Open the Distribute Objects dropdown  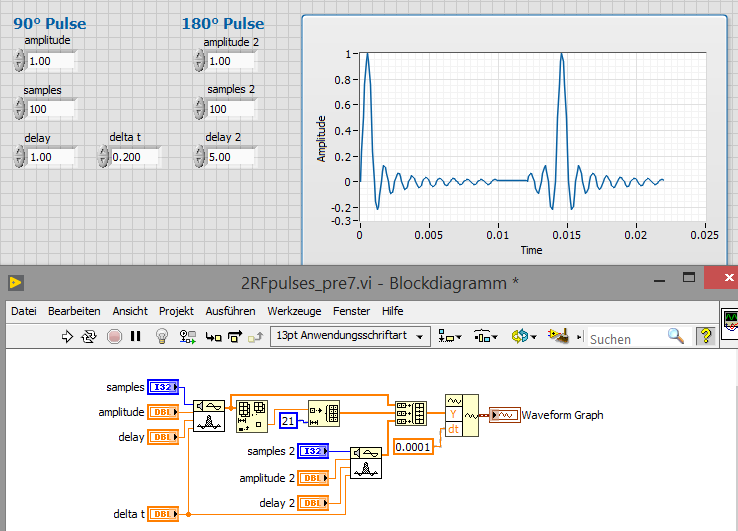click(x=486, y=336)
